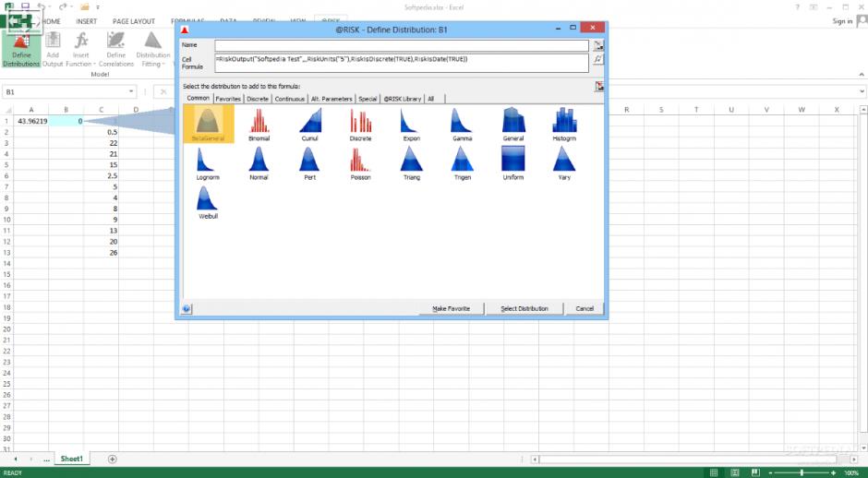Open the Favorites tab

228,99
